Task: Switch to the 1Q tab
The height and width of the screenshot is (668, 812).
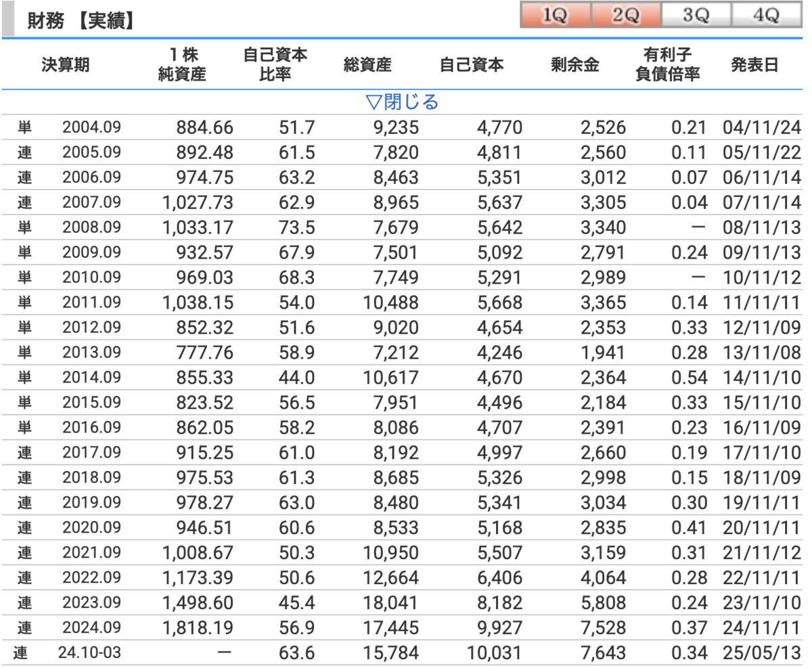Action: coord(555,16)
